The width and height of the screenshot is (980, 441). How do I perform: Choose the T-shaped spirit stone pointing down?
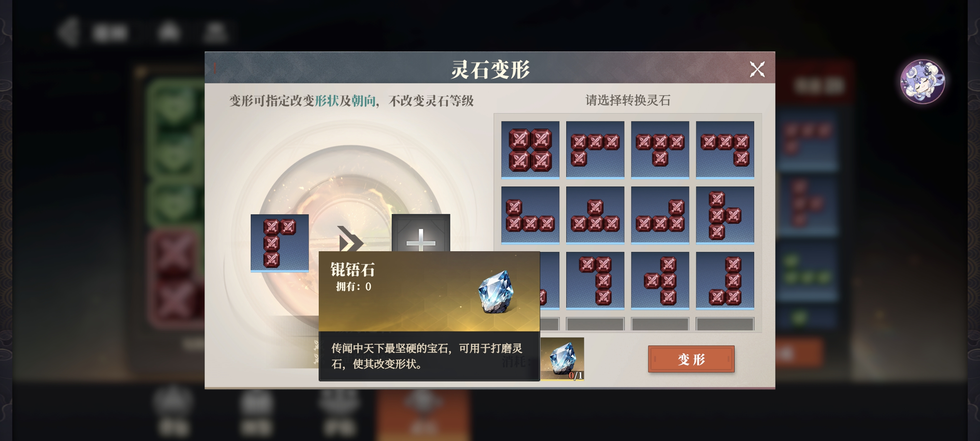click(660, 150)
